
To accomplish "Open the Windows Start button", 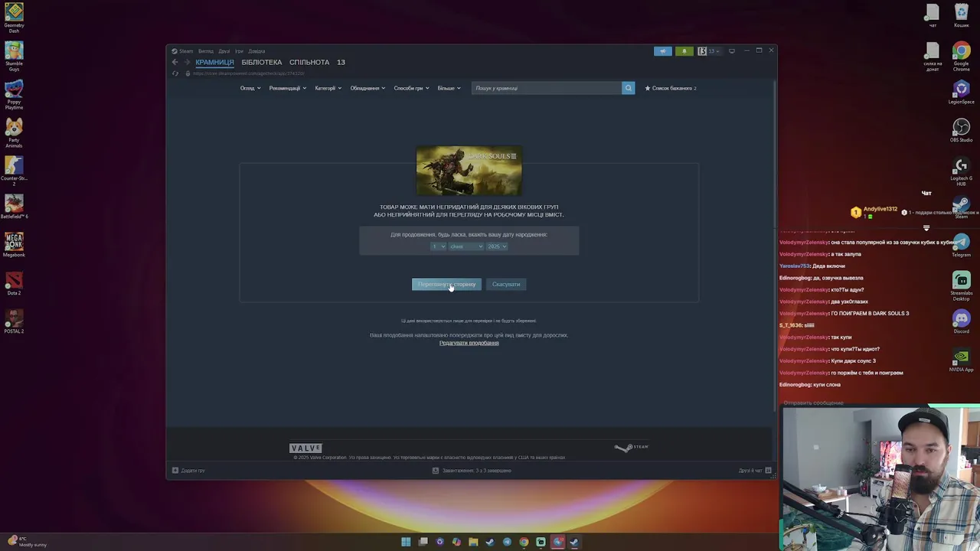I will point(406,542).
